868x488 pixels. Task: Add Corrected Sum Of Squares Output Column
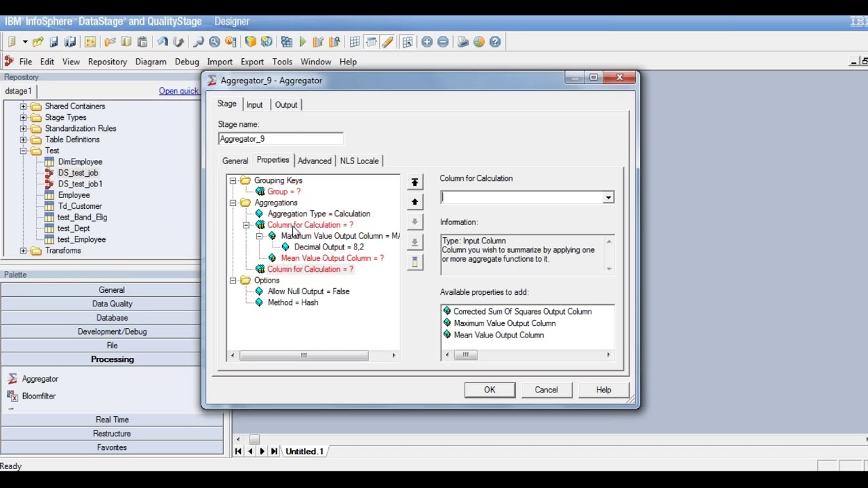pyautogui.click(x=522, y=312)
